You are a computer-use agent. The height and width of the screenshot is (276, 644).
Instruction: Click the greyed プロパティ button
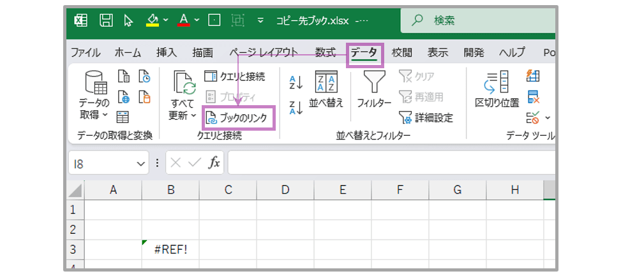tap(230, 97)
